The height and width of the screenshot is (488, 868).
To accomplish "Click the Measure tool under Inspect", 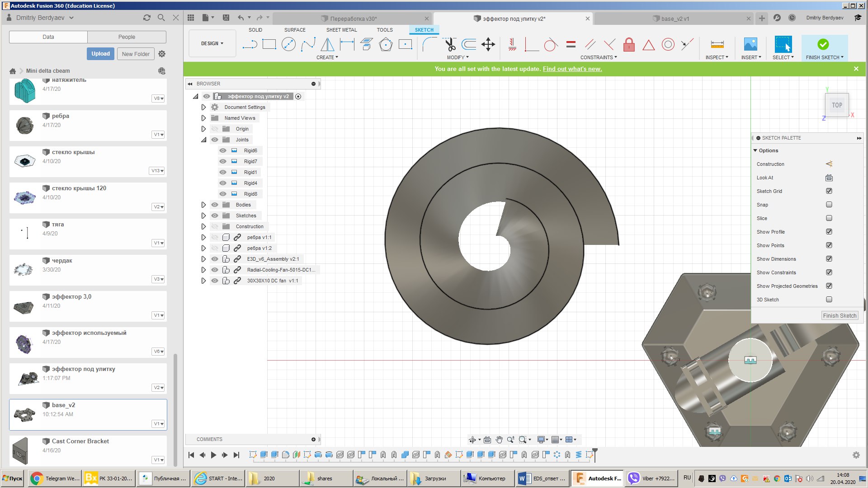I will click(x=717, y=44).
